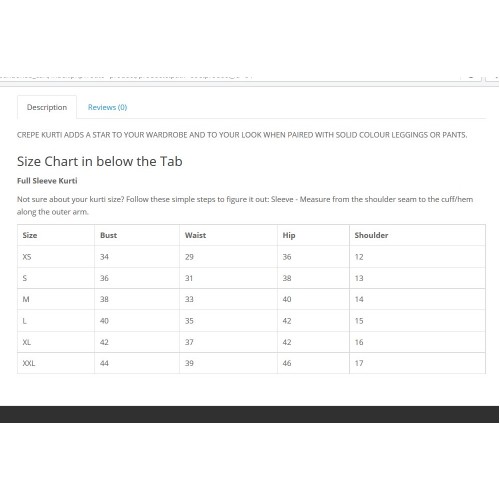Click the Shoulder column header
The height and width of the screenshot is (500, 500).
(371, 235)
